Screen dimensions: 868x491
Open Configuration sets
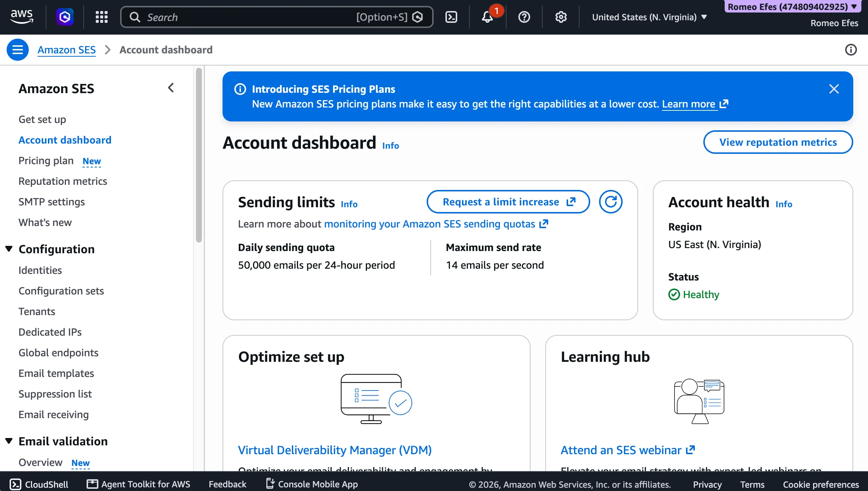click(x=61, y=291)
